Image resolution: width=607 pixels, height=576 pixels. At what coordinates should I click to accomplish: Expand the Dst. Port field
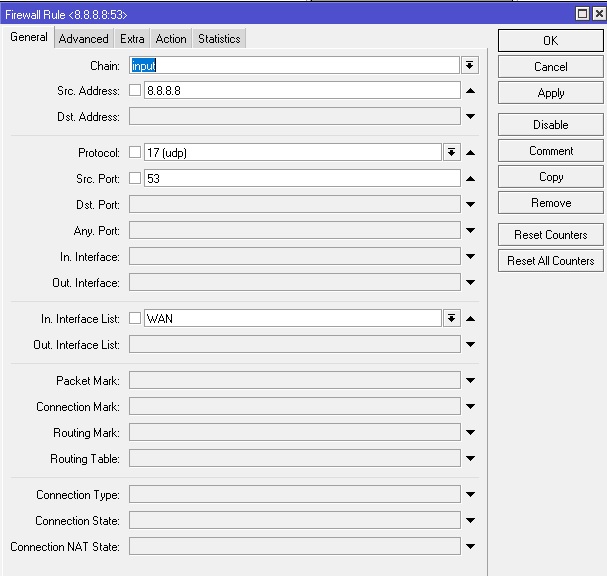pyautogui.click(x=470, y=204)
